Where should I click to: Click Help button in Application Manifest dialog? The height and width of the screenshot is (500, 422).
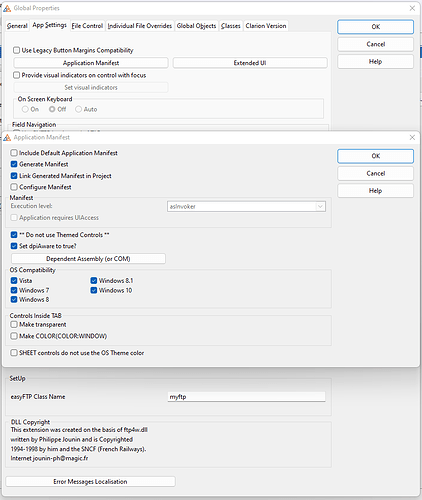click(x=376, y=191)
